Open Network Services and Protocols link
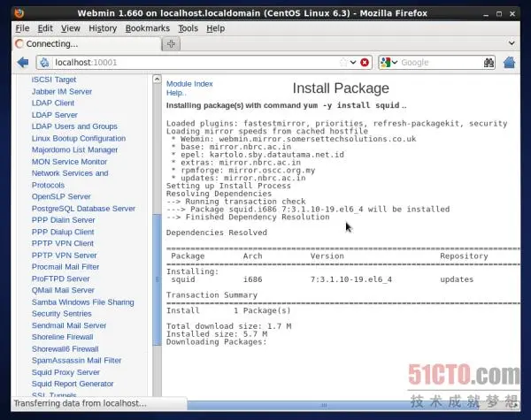Image resolution: width=531 pixels, height=420 pixels. pos(70,179)
